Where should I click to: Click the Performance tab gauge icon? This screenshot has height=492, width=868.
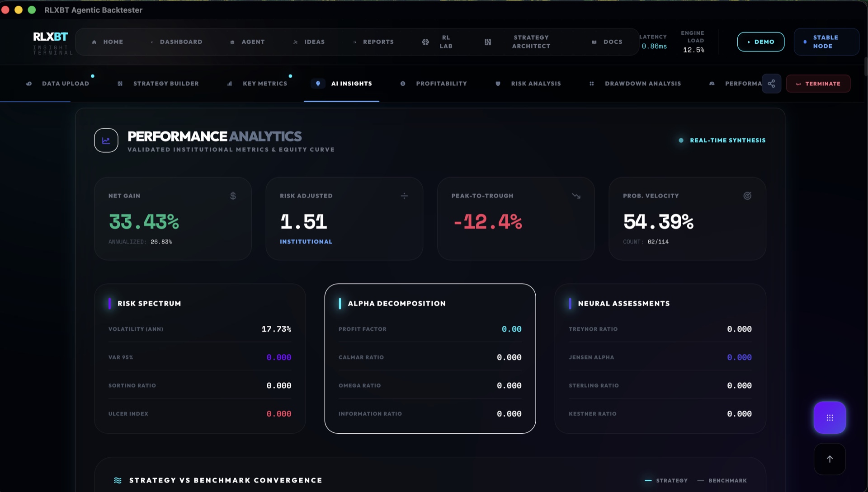[x=712, y=84]
